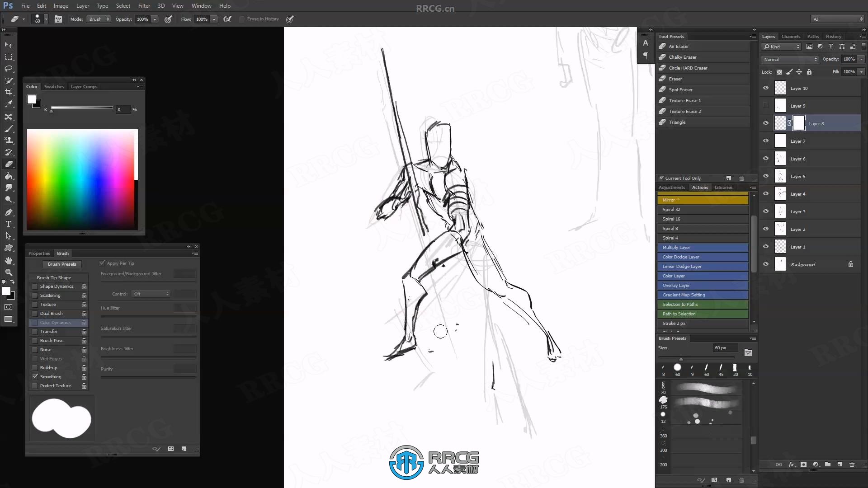Image resolution: width=868 pixels, height=488 pixels.
Task: Run the Selection to Paths action
Action: (702, 304)
